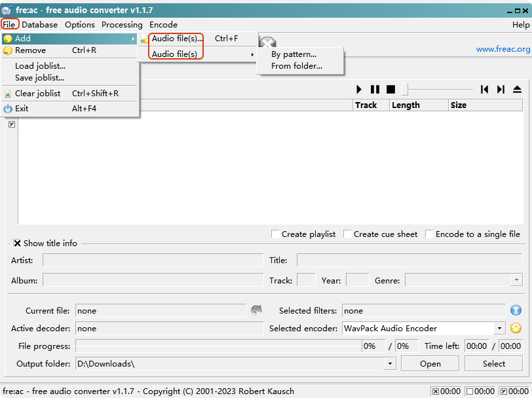Open filter settings icon next to Selected filters

point(516,310)
